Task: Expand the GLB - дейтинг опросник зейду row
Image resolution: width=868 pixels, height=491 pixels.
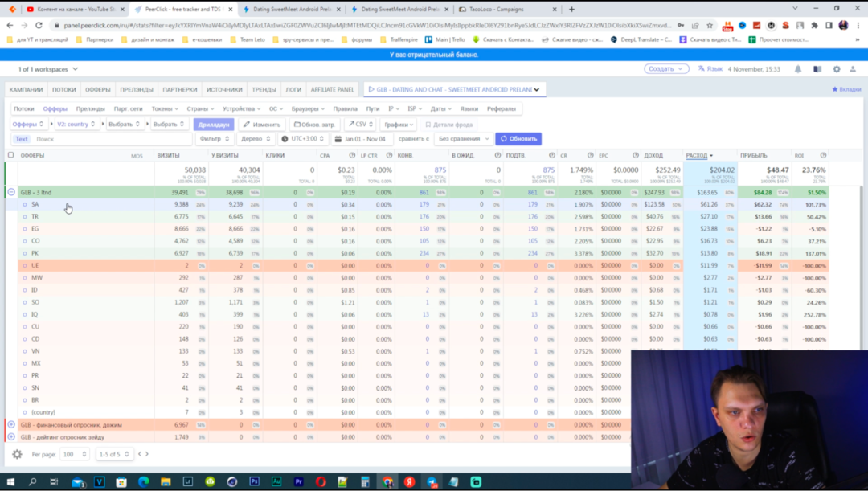Action: [11, 437]
